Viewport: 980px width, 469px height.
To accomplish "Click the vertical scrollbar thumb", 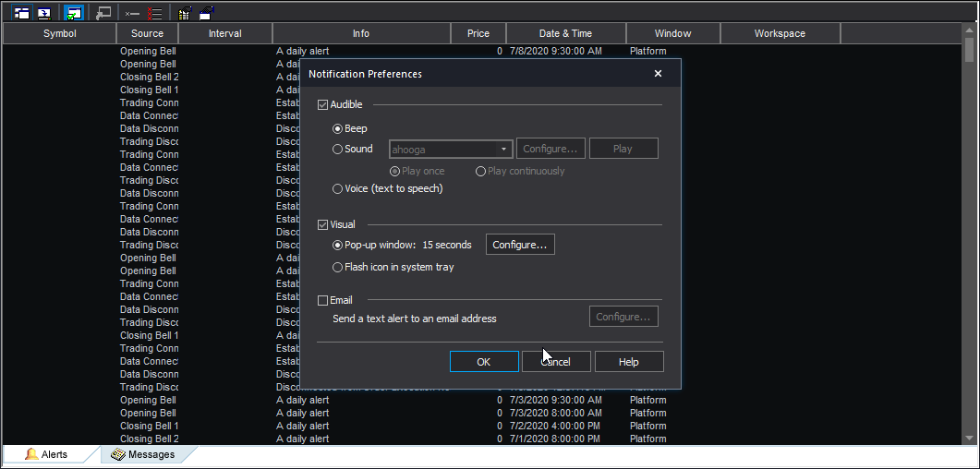I will click(x=969, y=49).
